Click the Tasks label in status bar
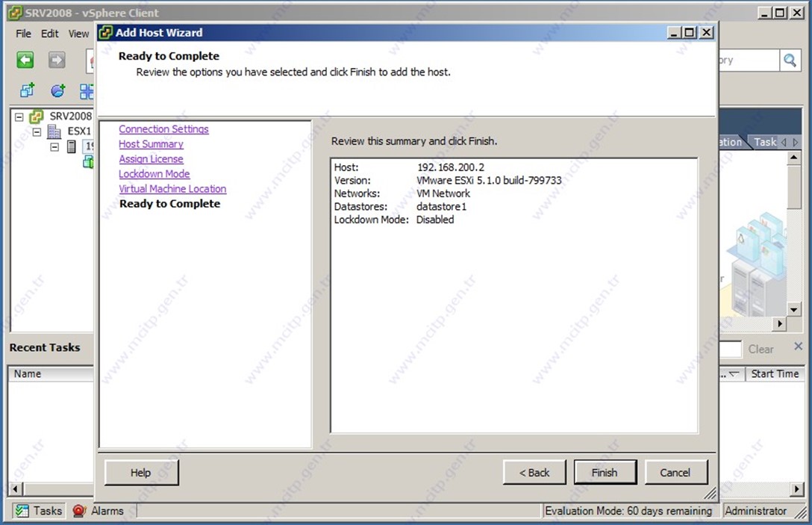Image resolution: width=812 pixels, height=525 pixels. click(x=48, y=511)
